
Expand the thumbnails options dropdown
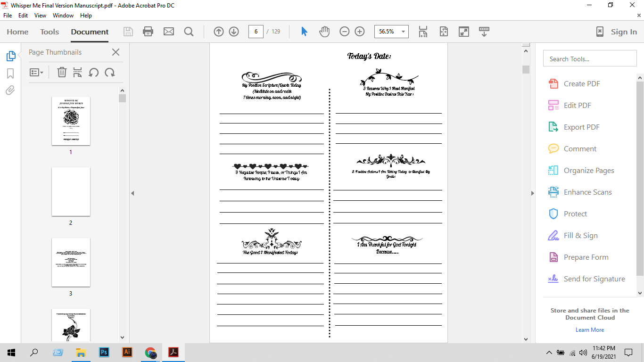coord(36,72)
